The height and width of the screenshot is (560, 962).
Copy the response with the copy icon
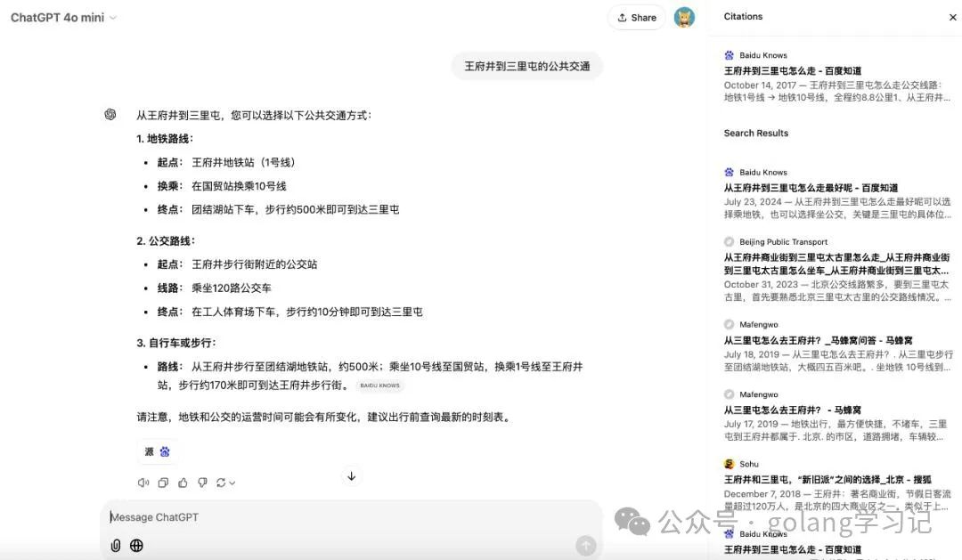tap(163, 483)
